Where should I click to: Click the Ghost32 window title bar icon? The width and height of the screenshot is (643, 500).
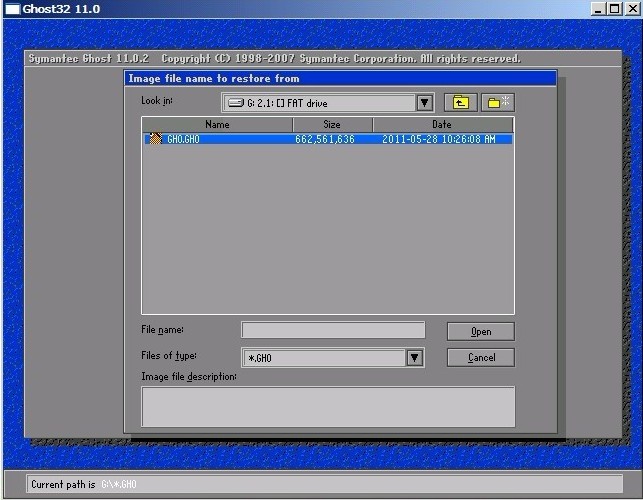tap(12, 9)
